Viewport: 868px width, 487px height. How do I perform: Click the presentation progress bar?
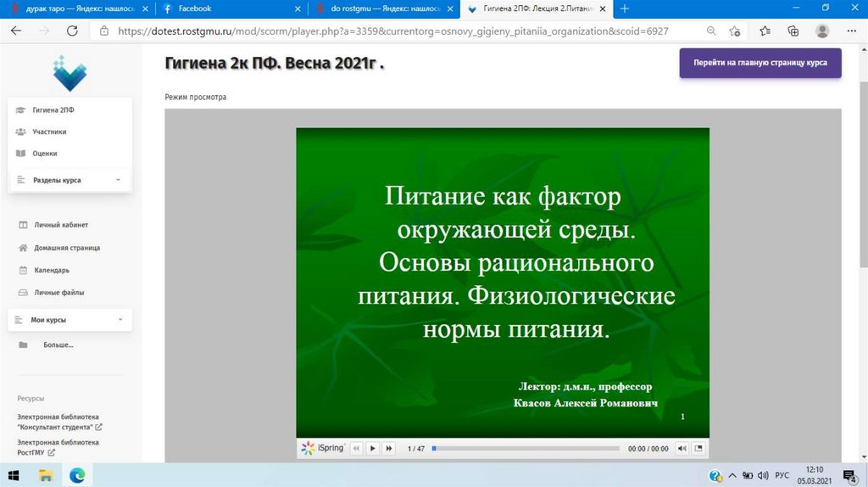point(526,448)
